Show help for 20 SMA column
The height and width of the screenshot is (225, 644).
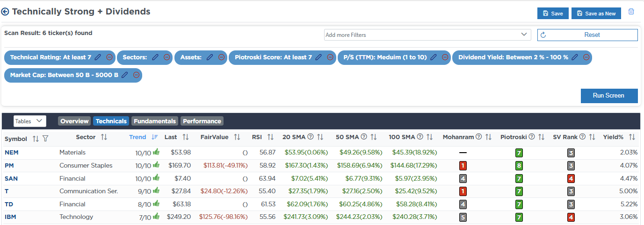(x=311, y=137)
